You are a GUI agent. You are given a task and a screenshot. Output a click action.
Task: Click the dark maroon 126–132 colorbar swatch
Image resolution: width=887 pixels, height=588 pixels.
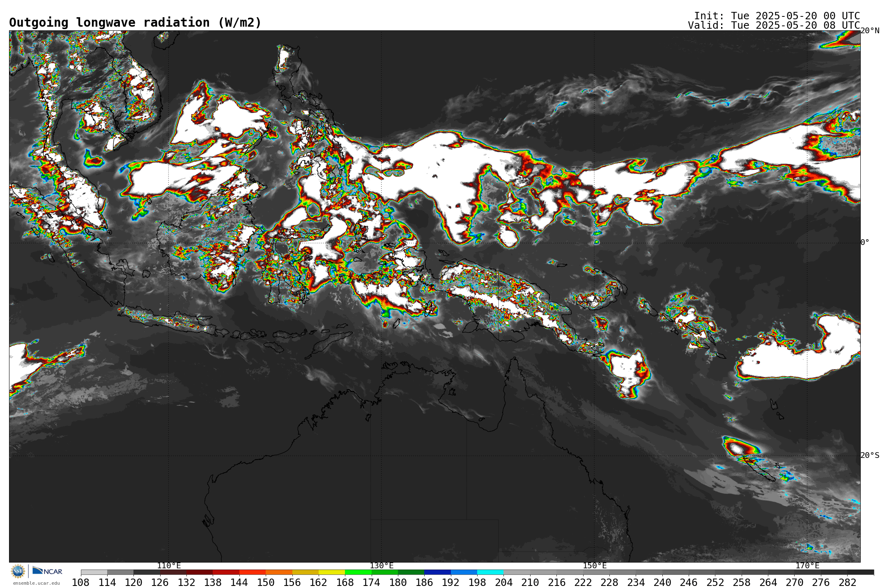(x=173, y=572)
